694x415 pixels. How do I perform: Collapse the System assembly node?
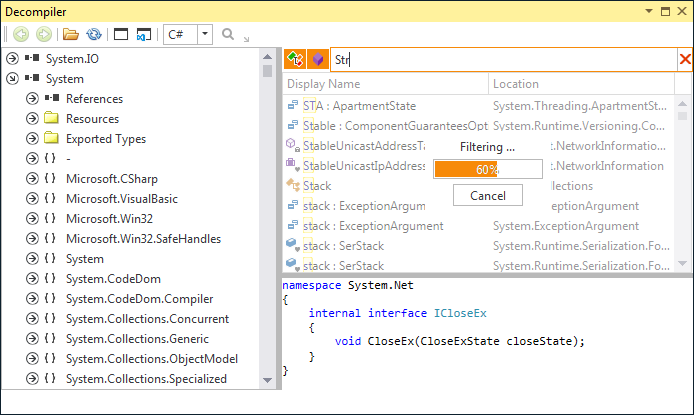(12, 78)
